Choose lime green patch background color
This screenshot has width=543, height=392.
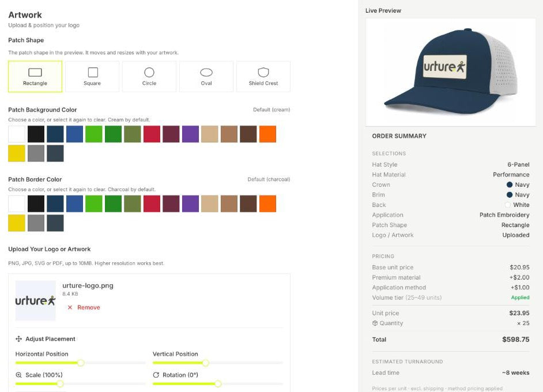coord(94,134)
